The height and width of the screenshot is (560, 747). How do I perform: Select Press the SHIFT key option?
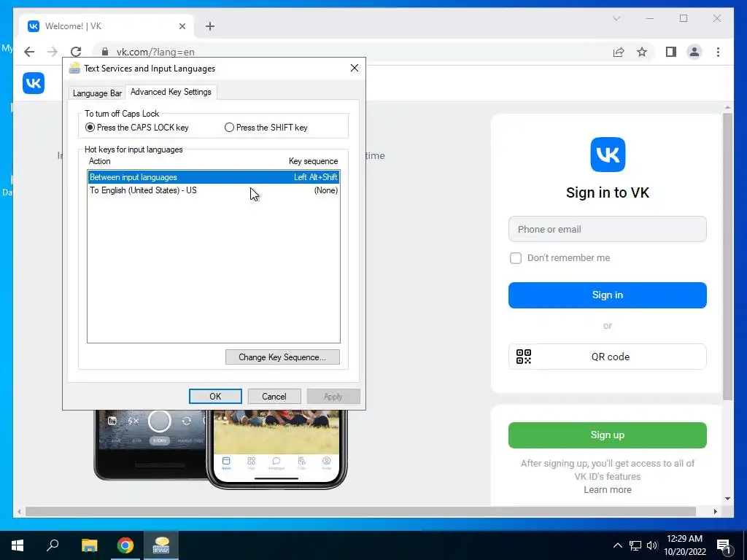(266, 128)
